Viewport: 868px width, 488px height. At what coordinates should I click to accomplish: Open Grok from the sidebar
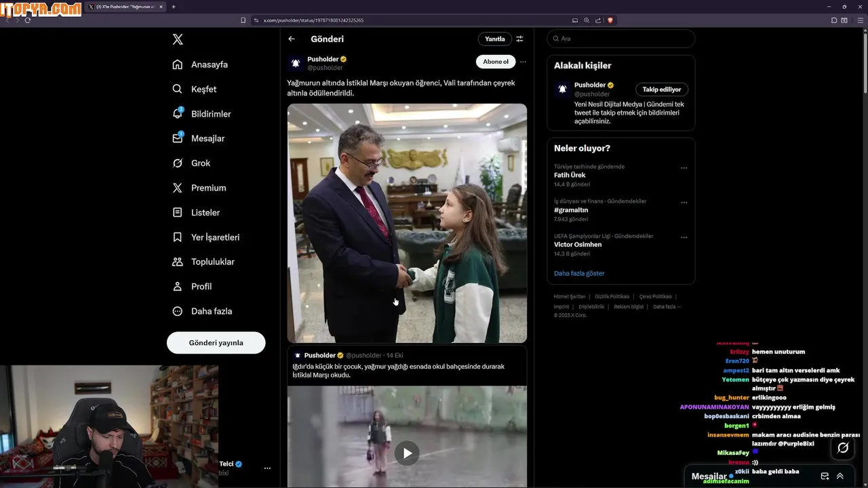[x=191, y=163]
